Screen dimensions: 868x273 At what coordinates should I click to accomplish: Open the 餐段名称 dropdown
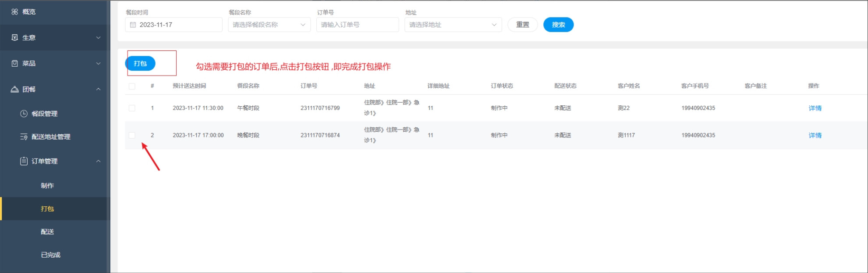[x=269, y=25]
